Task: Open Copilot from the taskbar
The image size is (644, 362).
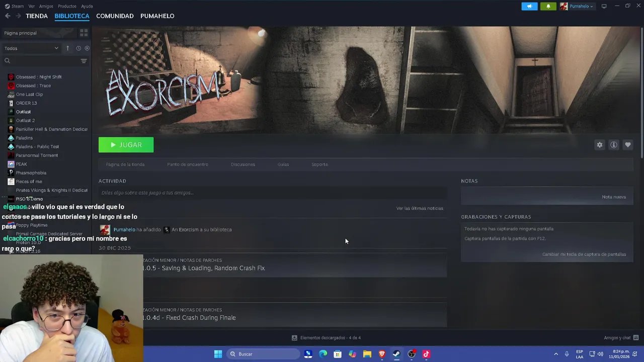Action: tap(352, 354)
